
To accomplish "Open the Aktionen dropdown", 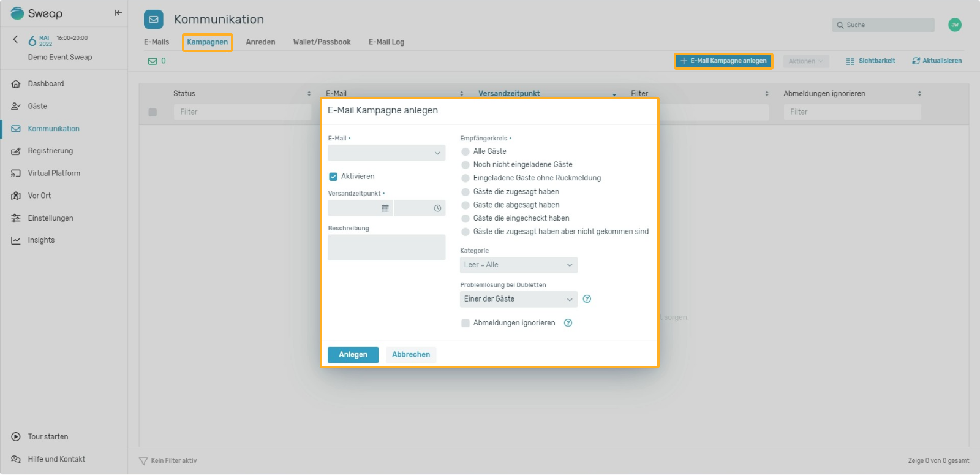I will point(805,61).
